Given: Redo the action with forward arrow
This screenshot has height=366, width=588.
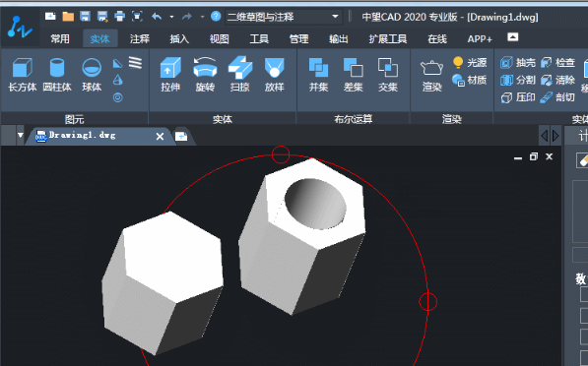Looking at the screenshot, I should click(x=187, y=17).
